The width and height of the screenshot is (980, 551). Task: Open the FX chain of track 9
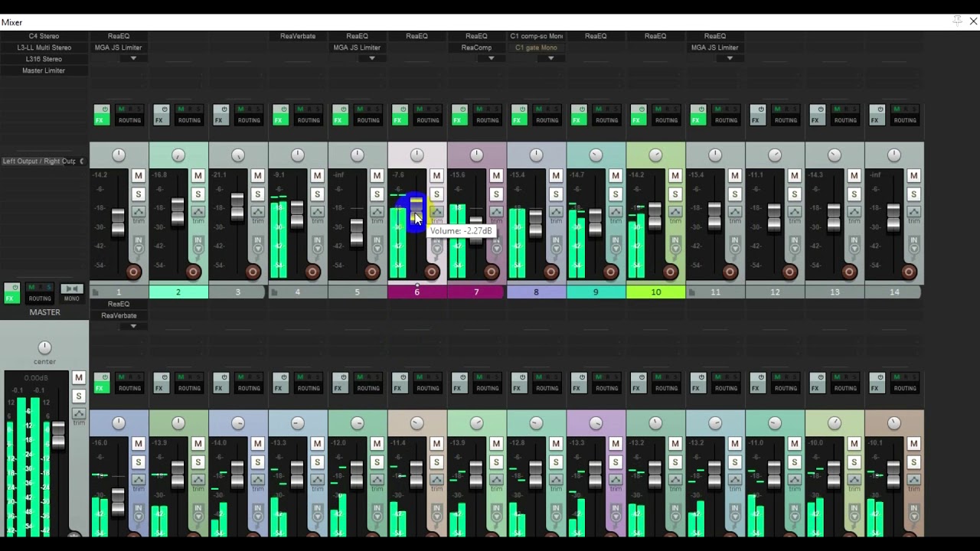[577, 120]
